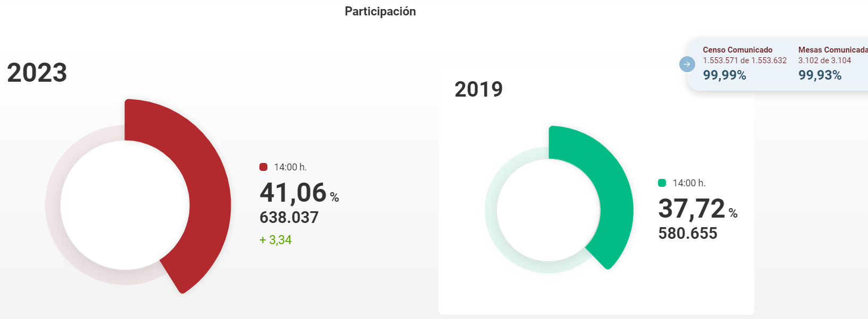Open the Censo Comunicado label

pos(738,50)
